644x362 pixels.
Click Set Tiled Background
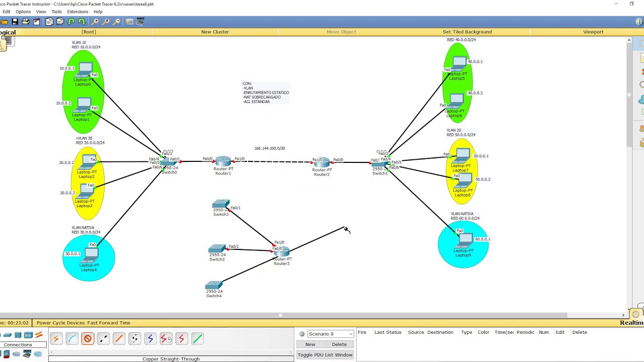pyautogui.click(x=467, y=32)
